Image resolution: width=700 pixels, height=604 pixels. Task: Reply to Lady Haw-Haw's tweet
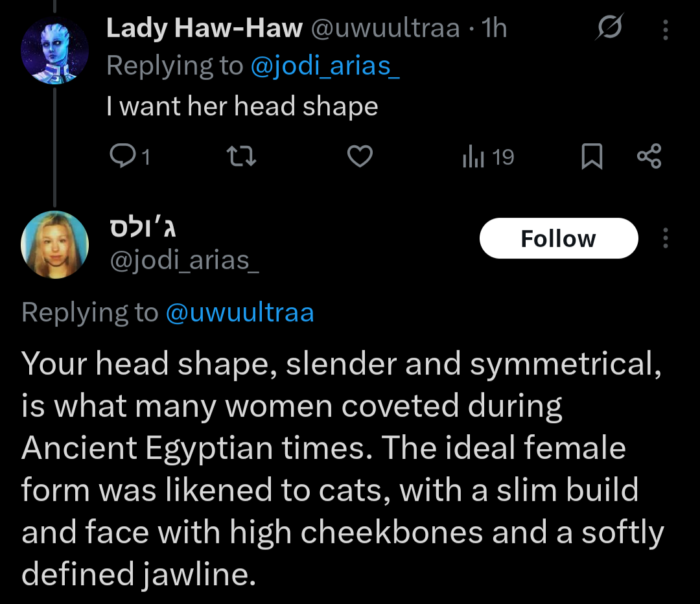[122, 157]
